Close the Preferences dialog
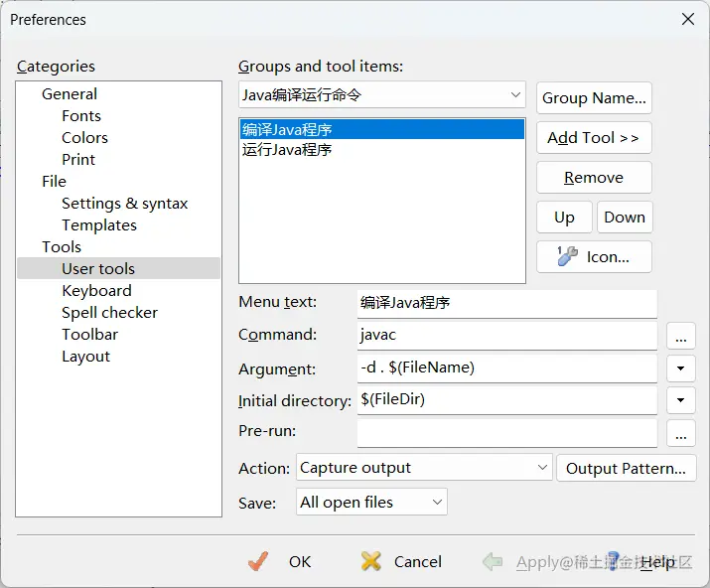The height and width of the screenshot is (588, 710). 688,20
